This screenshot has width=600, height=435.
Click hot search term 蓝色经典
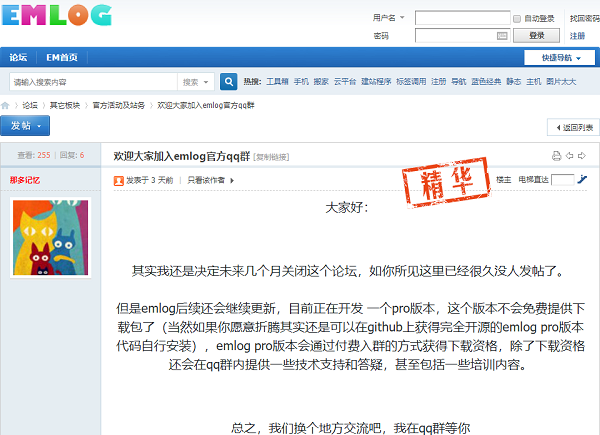point(486,81)
